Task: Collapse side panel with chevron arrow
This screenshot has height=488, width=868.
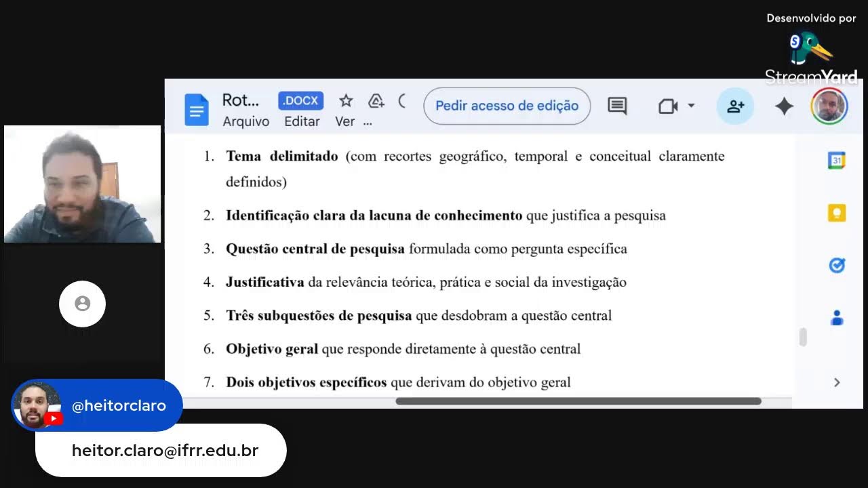Action: (837, 382)
